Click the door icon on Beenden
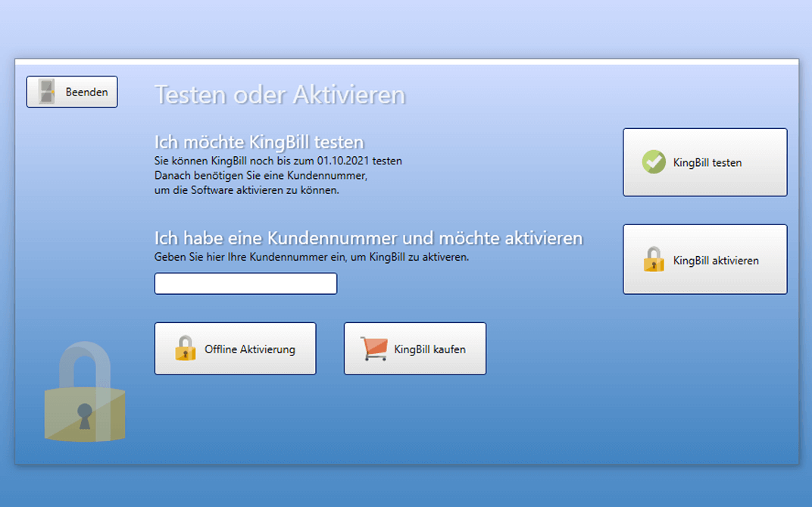 pyautogui.click(x=47, y=92)
